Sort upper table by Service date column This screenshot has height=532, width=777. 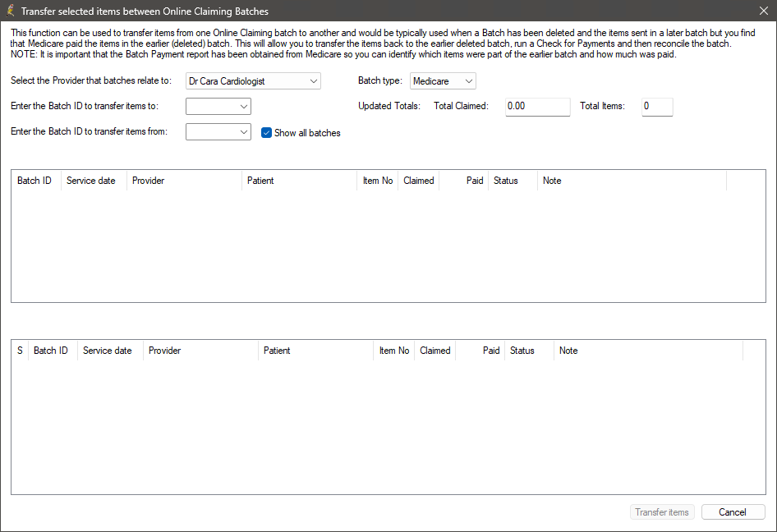(94, 181)
